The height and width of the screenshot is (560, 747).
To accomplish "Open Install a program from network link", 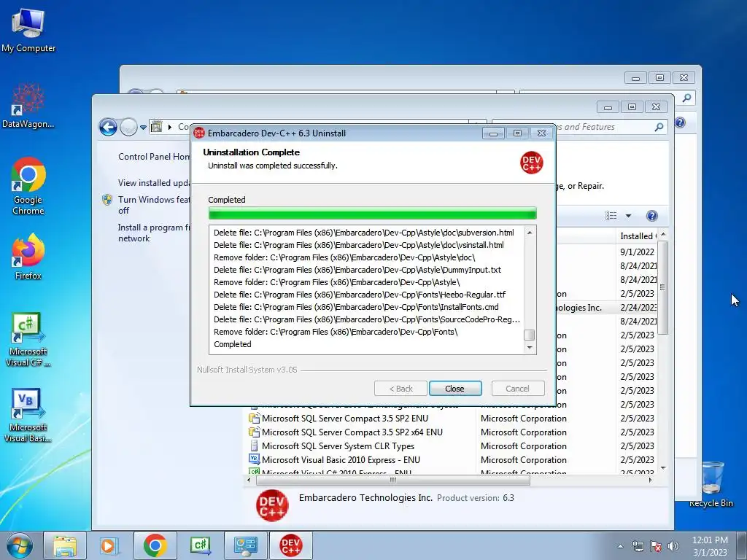I will (154, 233).
